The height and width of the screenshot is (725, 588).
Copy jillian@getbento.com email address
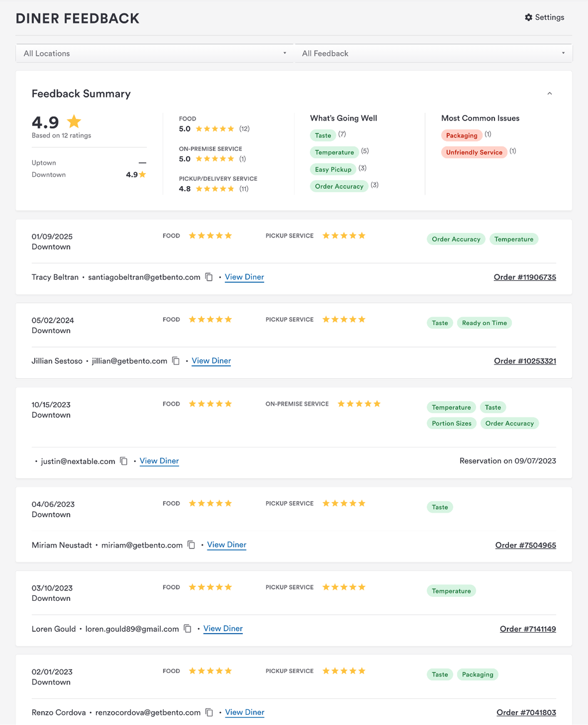176,361
